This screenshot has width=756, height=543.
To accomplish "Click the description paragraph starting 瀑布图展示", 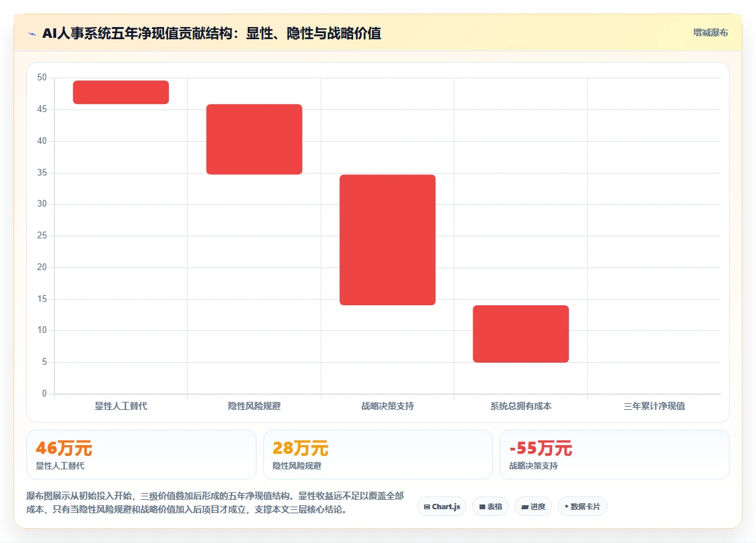I will coord(215,502).
